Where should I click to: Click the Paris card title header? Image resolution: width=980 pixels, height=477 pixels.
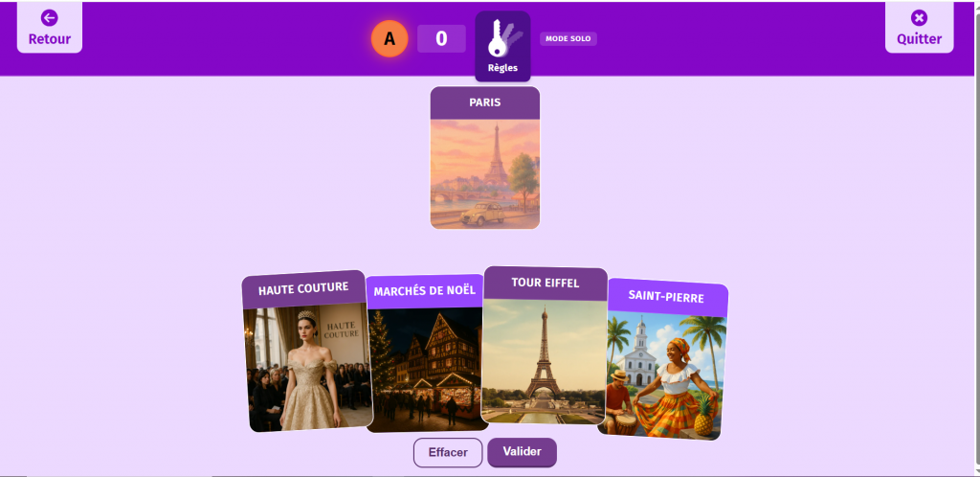coord(485,102)
